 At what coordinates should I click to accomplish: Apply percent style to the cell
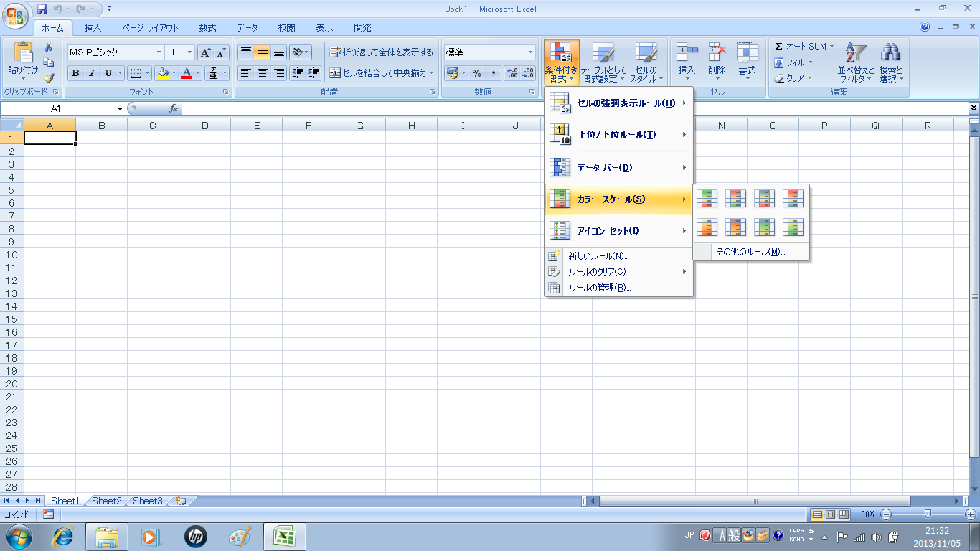point(476,73)
